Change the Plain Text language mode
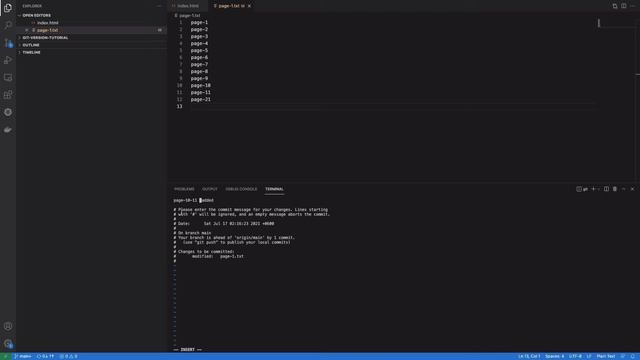Image resolution: width=640 pixels, height=360 pixels. [606, 356]
